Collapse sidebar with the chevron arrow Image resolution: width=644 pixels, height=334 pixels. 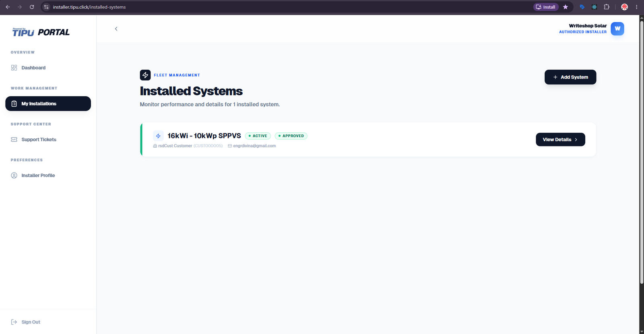pyautogui.click(x=116, y=29)
